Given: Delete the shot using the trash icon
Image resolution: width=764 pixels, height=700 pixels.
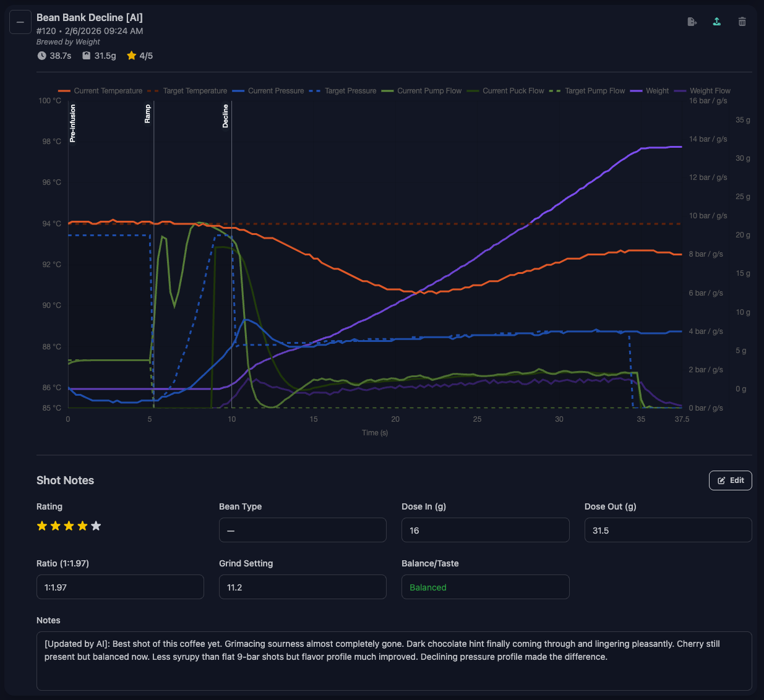Looking at the screenshot, I should point(742,21).
